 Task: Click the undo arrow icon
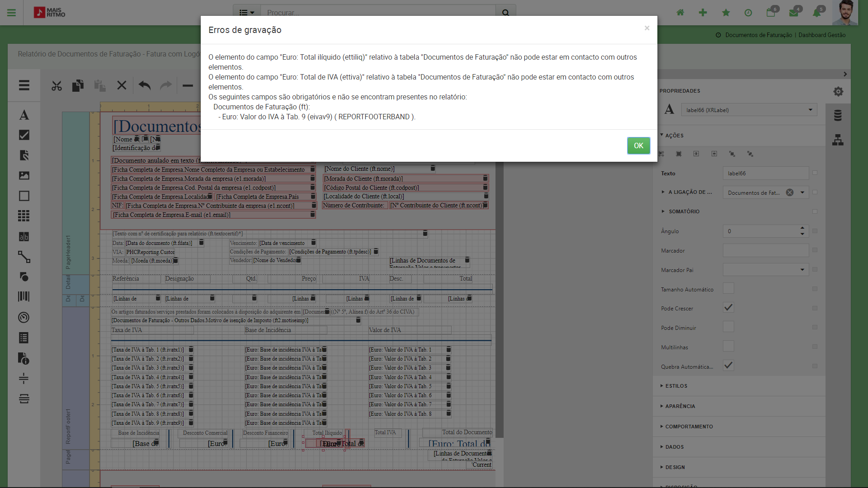click(x=144, y=85)
